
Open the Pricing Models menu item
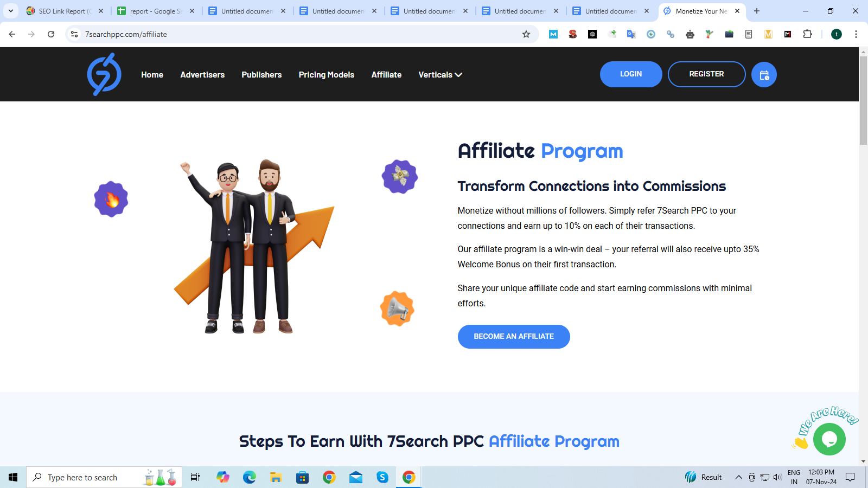click(326, 75)
